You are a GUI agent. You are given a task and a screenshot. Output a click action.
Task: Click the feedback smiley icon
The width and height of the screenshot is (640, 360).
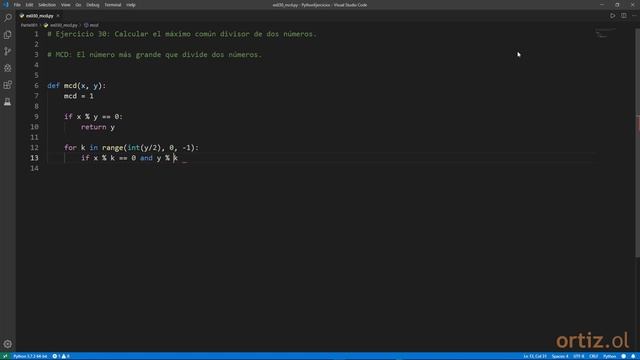pyautogui.click(x=624, y=356)
